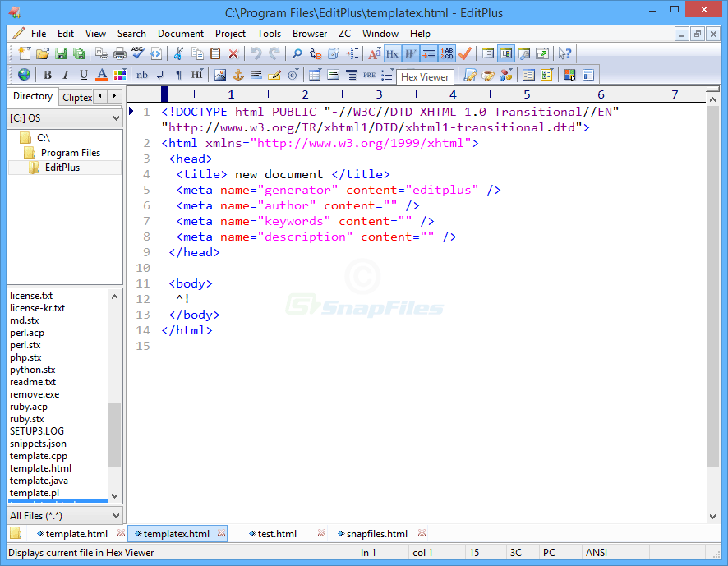This screenshot has width=728, height=566.
Task: Cut selection with the scissors icon
Action: (x=178, y=53)
